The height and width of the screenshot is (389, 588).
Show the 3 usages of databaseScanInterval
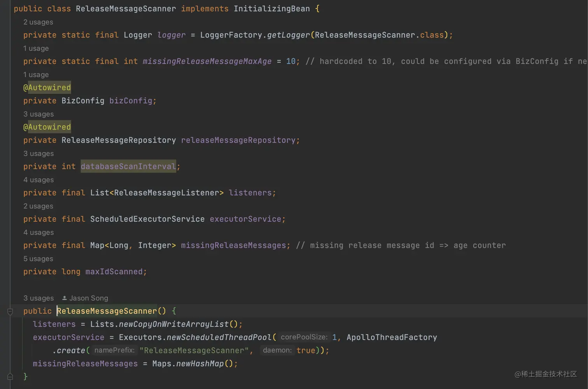pos(38,154)
